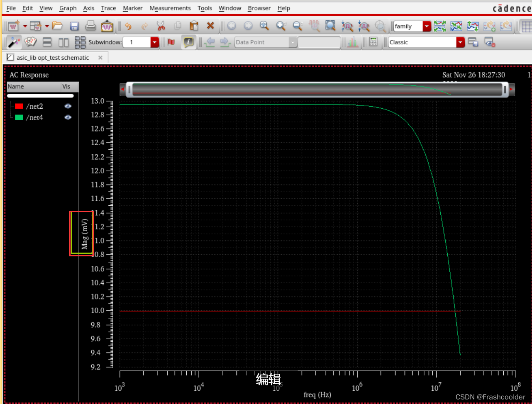Click the first arrow-flanked pulse magnifier
The image size is (532, 404).
pyautogui.click(x=347, y=26)
